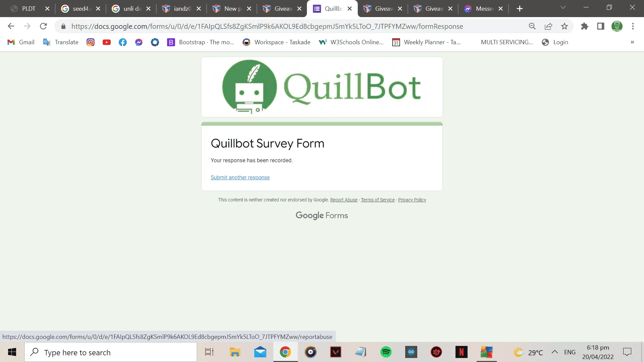Open Spotify from taskbar
644x362 pixels.
[386, 352]
